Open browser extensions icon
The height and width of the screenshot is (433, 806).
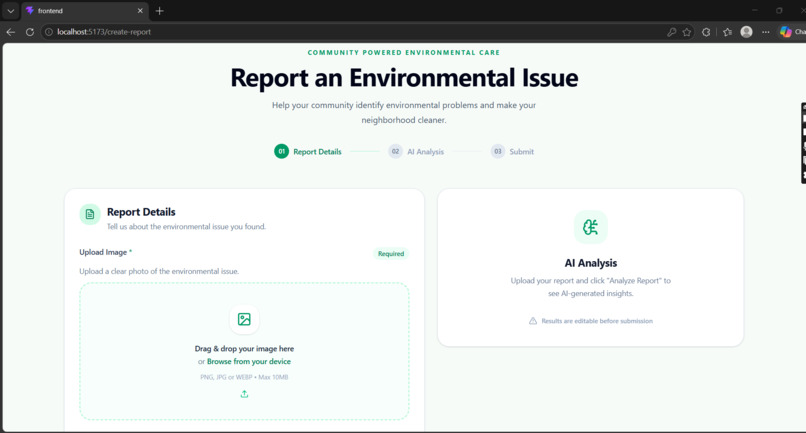(x=706, y=32)
